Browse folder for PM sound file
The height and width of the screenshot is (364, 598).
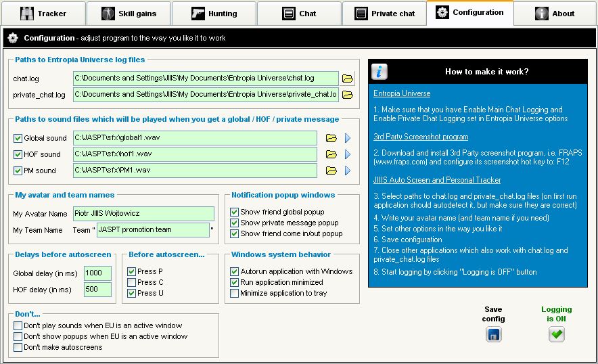331,170
